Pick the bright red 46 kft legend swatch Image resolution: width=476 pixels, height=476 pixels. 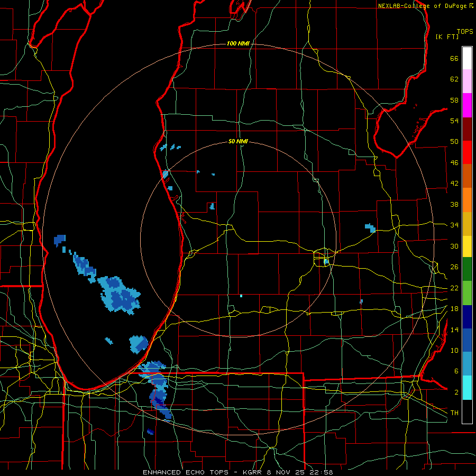coord(467,152)
